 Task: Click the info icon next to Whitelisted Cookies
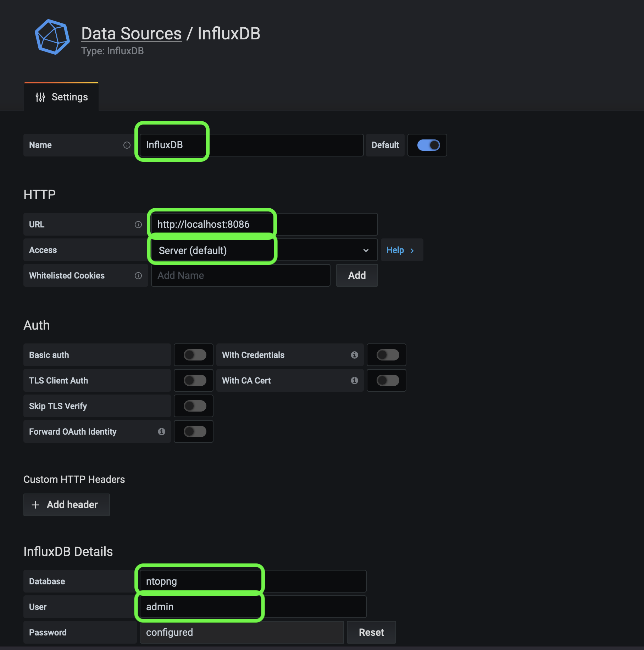click(x=138, y=276)
